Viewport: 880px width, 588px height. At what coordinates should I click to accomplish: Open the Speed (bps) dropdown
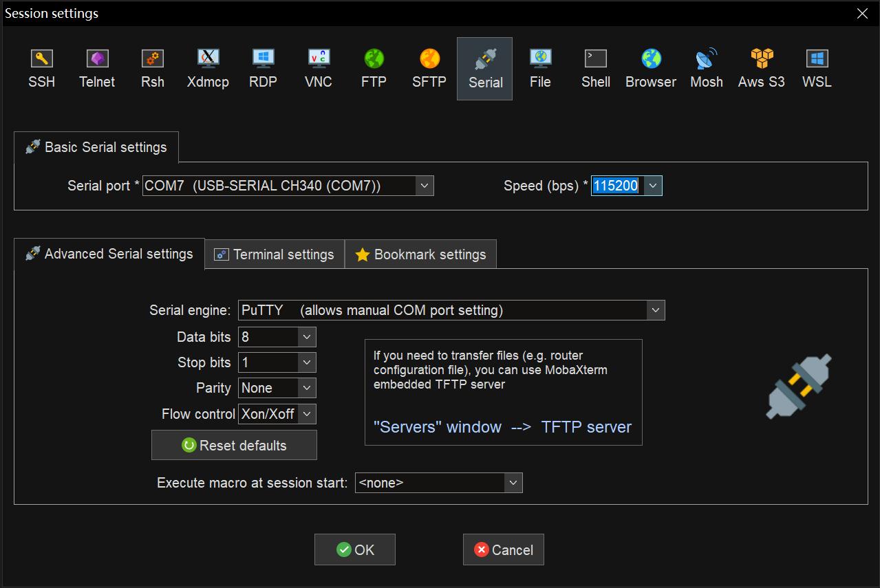(653, 186)
